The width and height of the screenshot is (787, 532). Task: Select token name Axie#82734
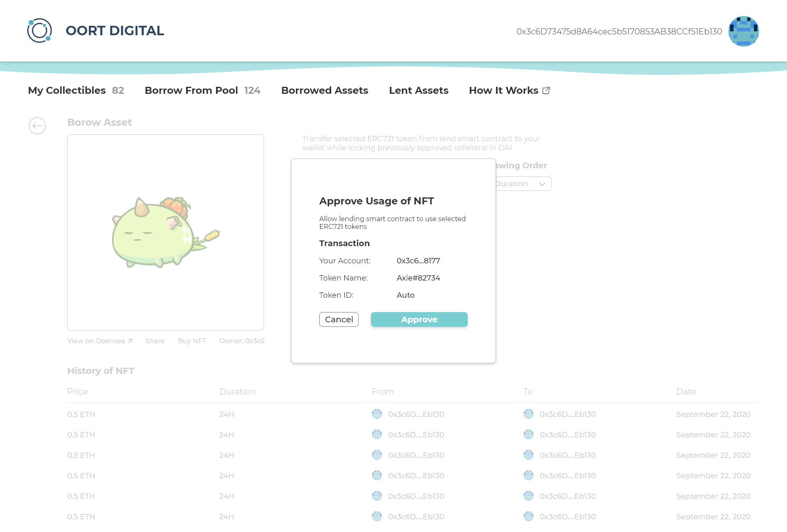tap(418, 278)
